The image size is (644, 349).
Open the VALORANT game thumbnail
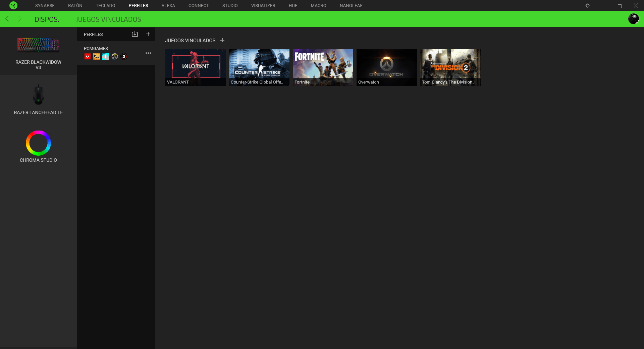point(195,67)
